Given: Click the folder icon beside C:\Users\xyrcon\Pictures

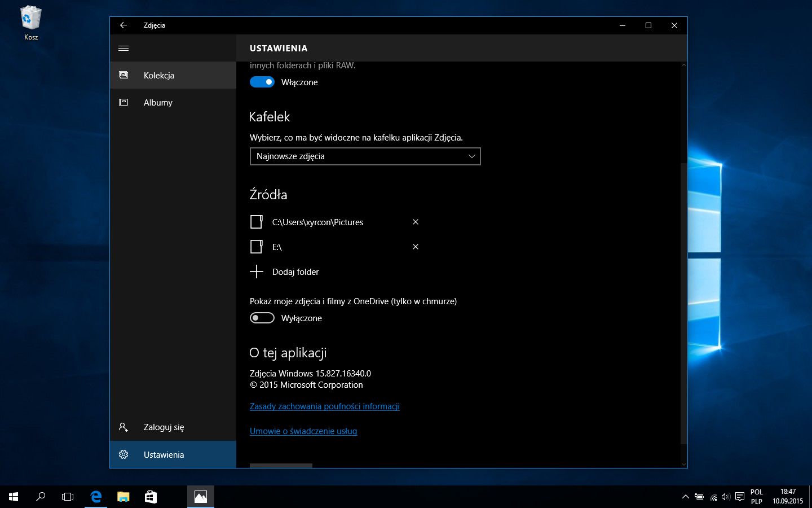Looking at the screenshot, I should [257, 222].
